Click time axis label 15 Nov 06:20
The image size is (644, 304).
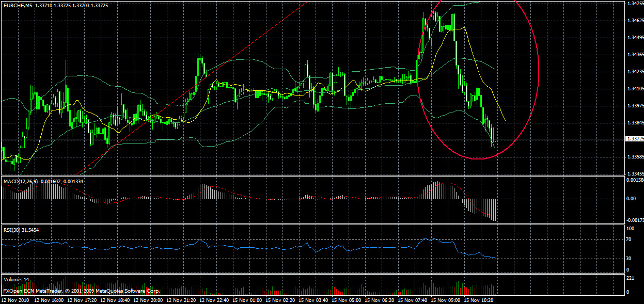[x=380, y=299]
